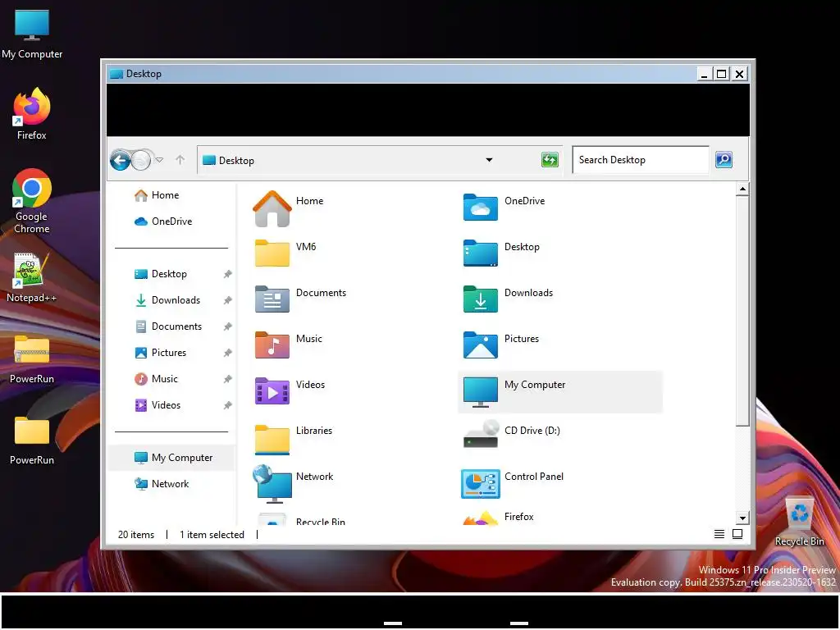Select the plain PowerRun folder on desktop
This screenshot has height=630, width=840.
pos(32,441)
